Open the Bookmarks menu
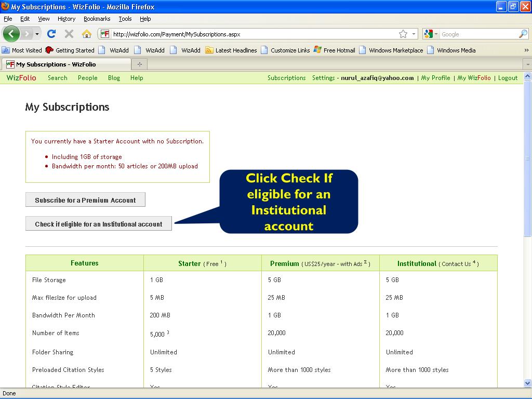Screen dimensions: 532x399 97,19
